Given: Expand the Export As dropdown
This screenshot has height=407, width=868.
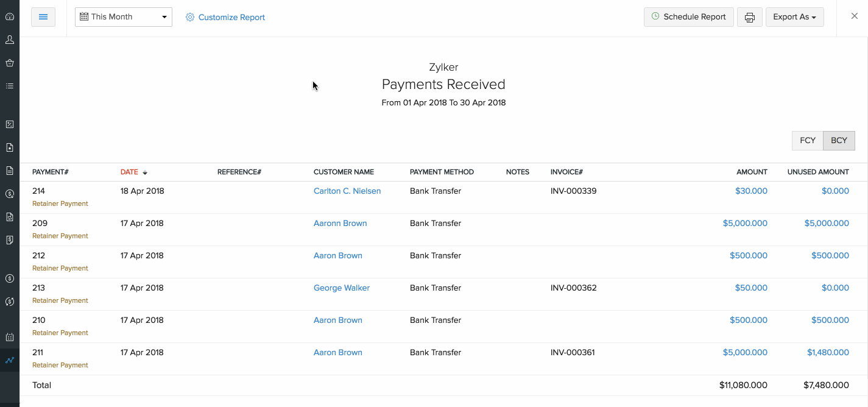Looking at the screenshot, I should click(794, 17).
